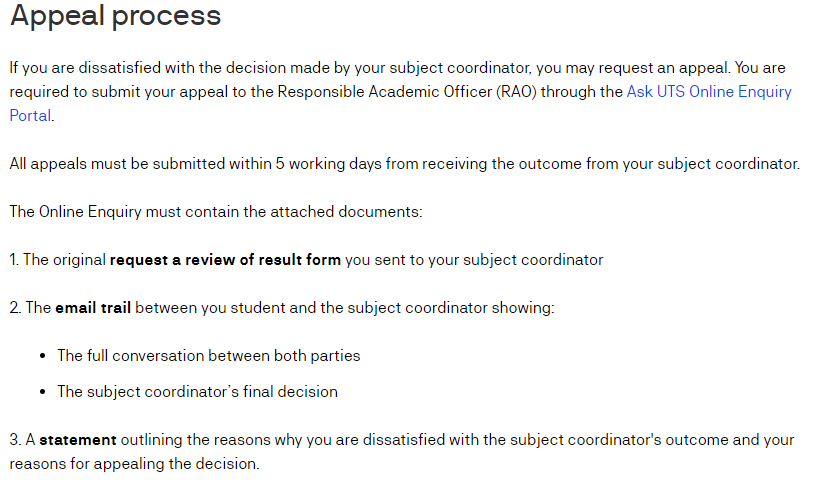Click the bold word "statement"
The image size is (818, 484).
(78, 440)
